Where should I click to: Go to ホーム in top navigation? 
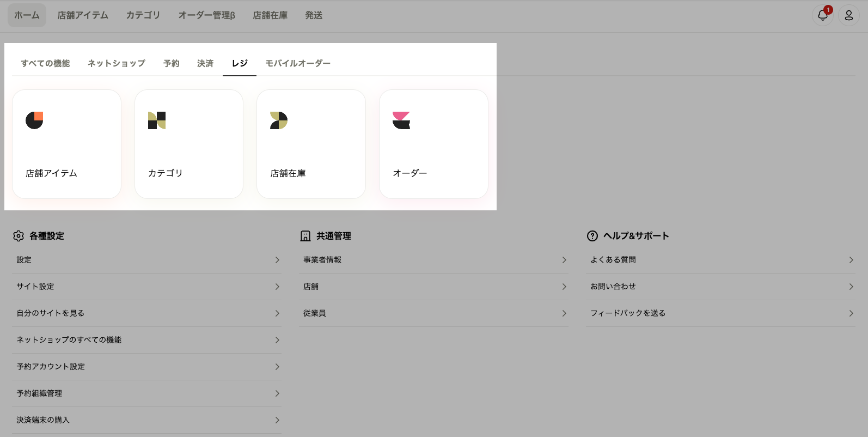coord(27,15)
